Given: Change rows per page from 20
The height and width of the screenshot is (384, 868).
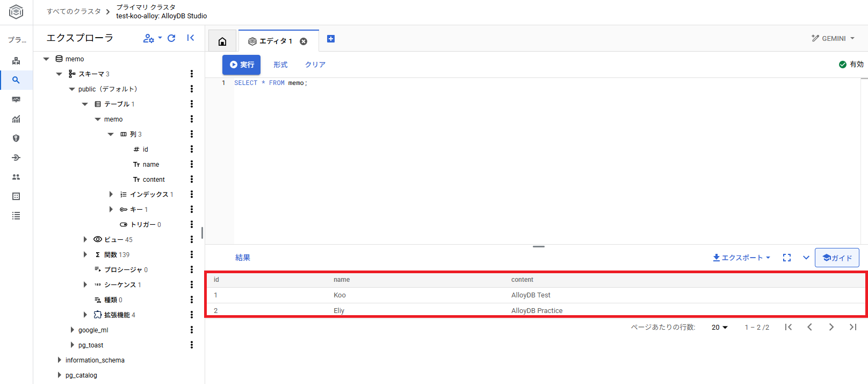Looking at the screenshot, I should 720,327.
